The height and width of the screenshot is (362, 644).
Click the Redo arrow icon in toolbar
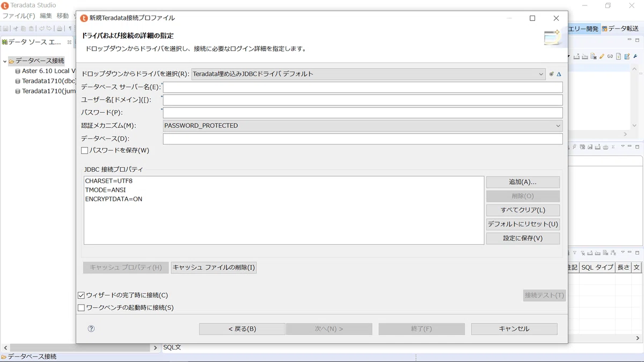(49, 28)
